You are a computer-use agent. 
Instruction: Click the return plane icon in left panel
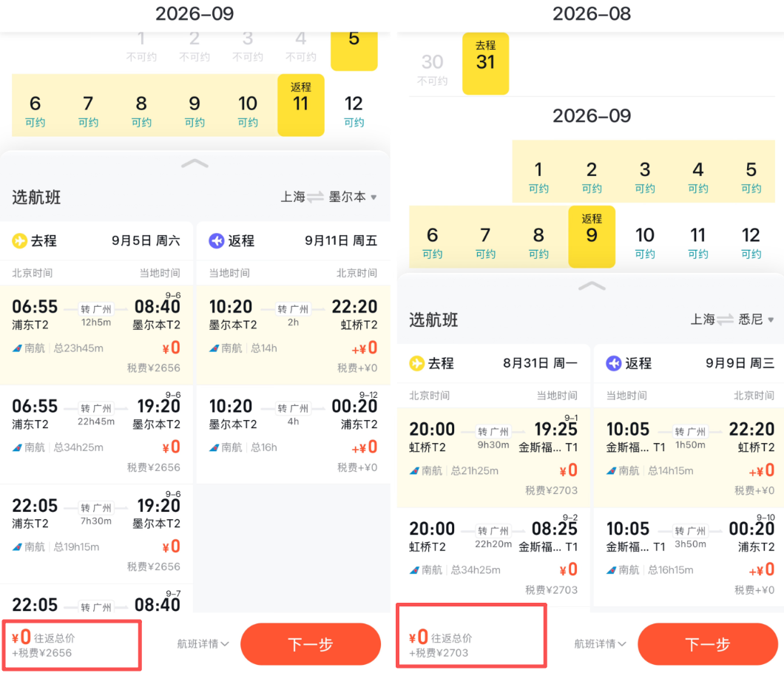tap(217, 241)
